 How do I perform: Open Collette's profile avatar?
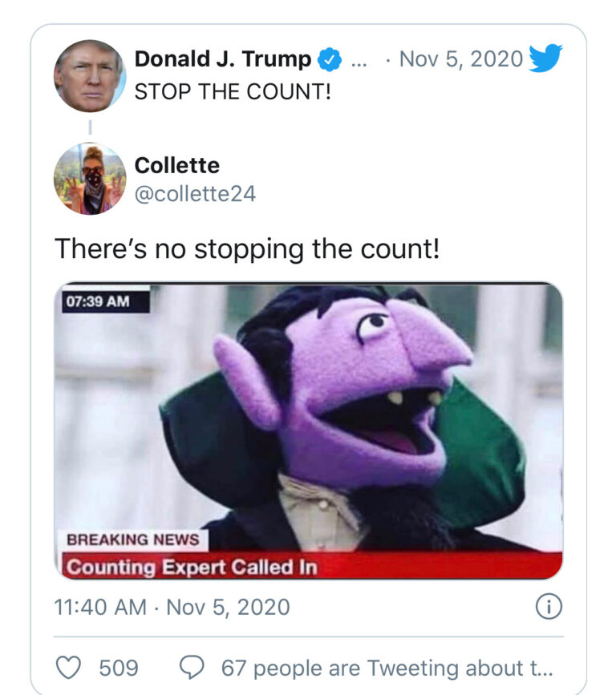click(x=90, y=179)
